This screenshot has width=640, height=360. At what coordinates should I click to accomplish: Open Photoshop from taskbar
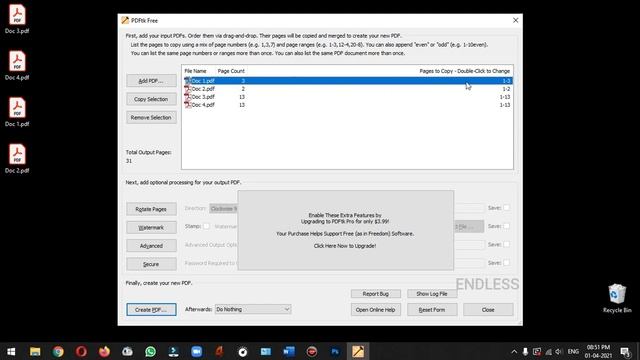click(335, 351)
